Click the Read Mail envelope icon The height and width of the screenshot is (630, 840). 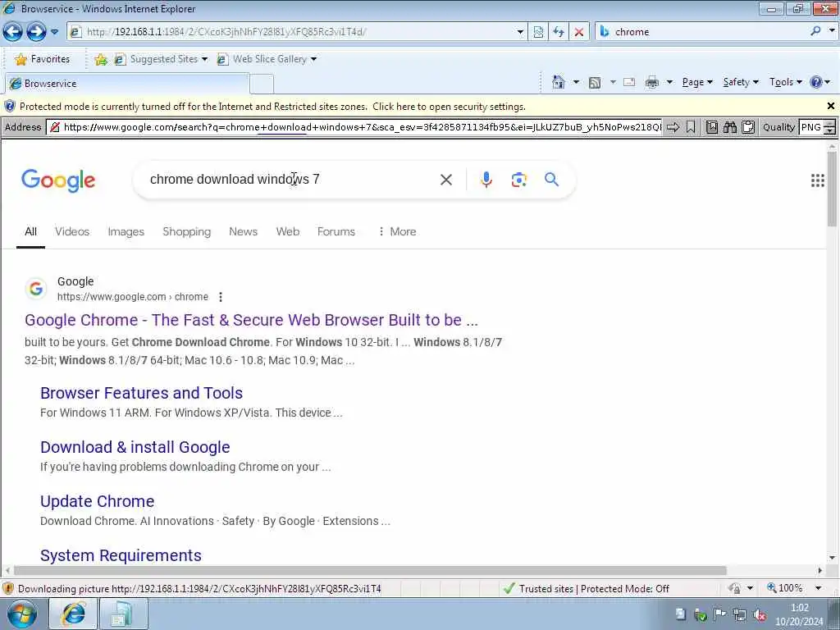tap(629, 82)
